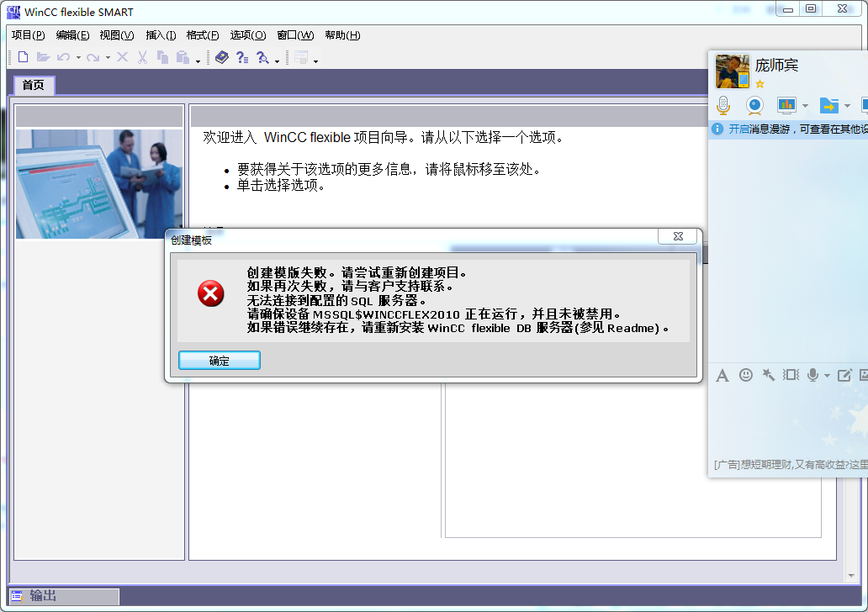868x612 pixels.
Task: Open the help book icon
Action: click(x=222, y=57)
